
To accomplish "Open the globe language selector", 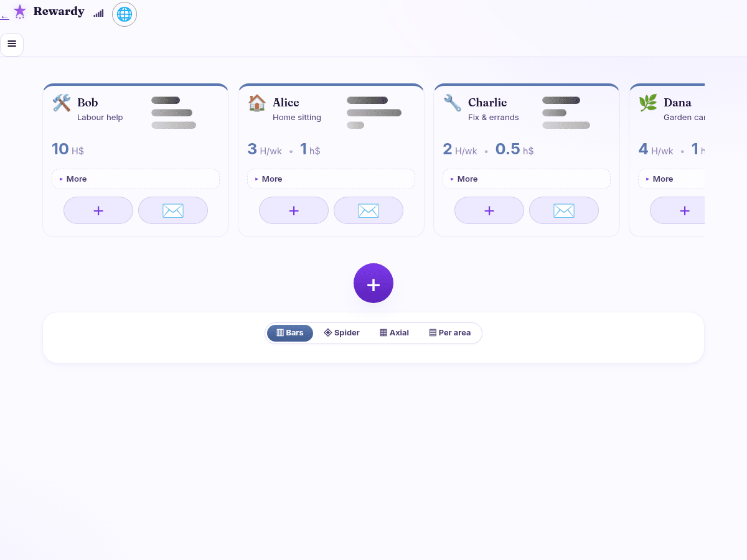I will click(x=125, y=14).
